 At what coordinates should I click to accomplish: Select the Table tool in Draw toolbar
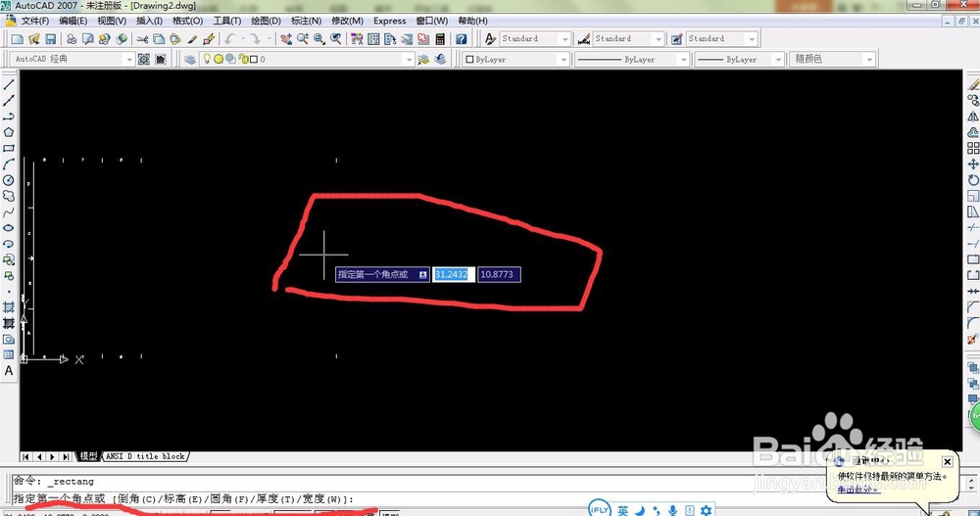pyautogui.click(x=9, y=354)
